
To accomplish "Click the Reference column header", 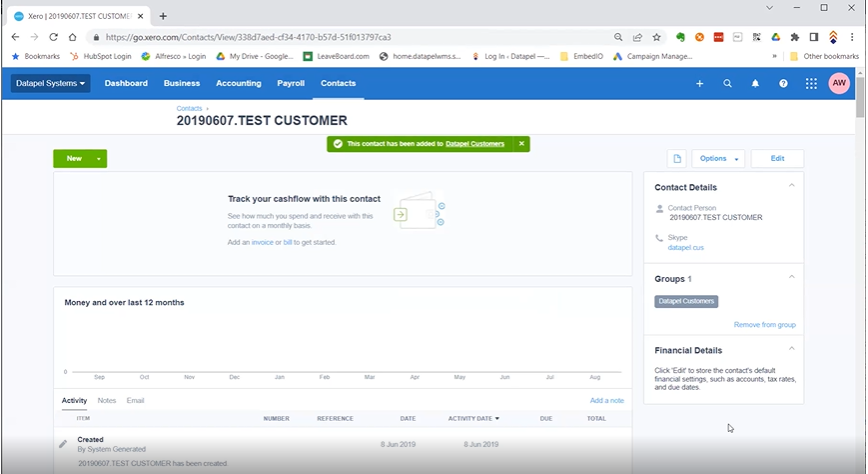I will pos(335,419).
